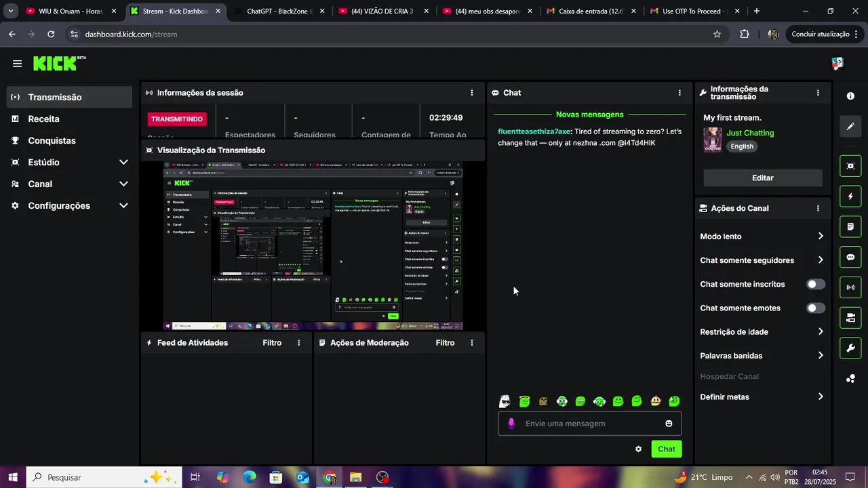Open Modo lento options
868x488 pixels.
click(763, 237)
